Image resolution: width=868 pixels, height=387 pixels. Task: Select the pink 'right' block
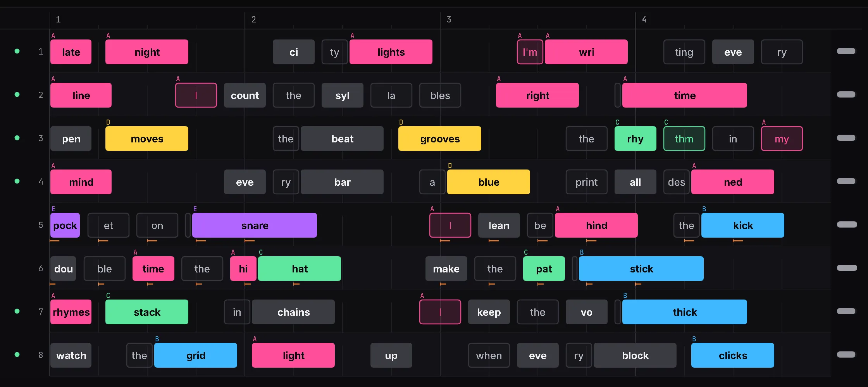(537, 95)
